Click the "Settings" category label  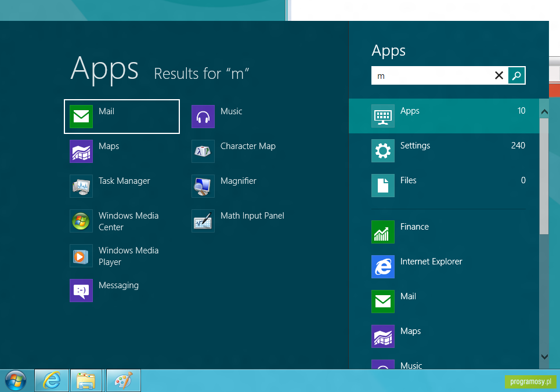[415, 146]
